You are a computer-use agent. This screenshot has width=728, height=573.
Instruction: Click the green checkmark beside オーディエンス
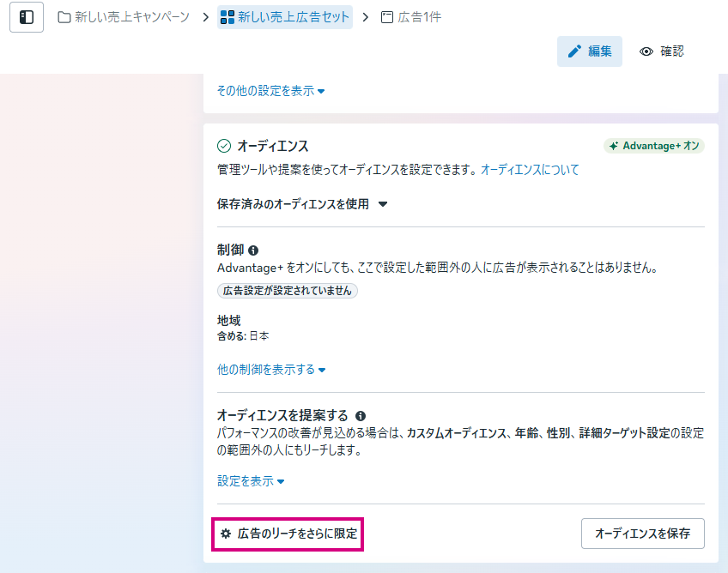[224, 147]
